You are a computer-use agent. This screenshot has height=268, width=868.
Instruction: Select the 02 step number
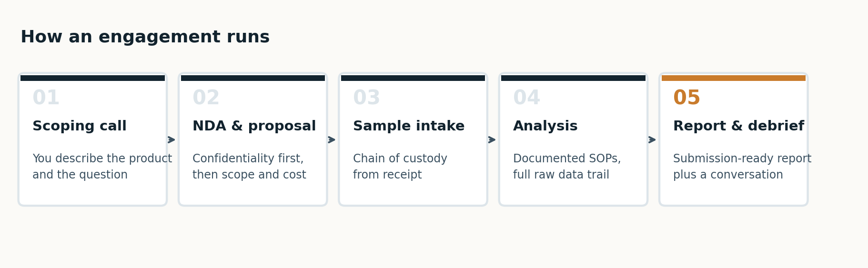(x=206, y=98)
